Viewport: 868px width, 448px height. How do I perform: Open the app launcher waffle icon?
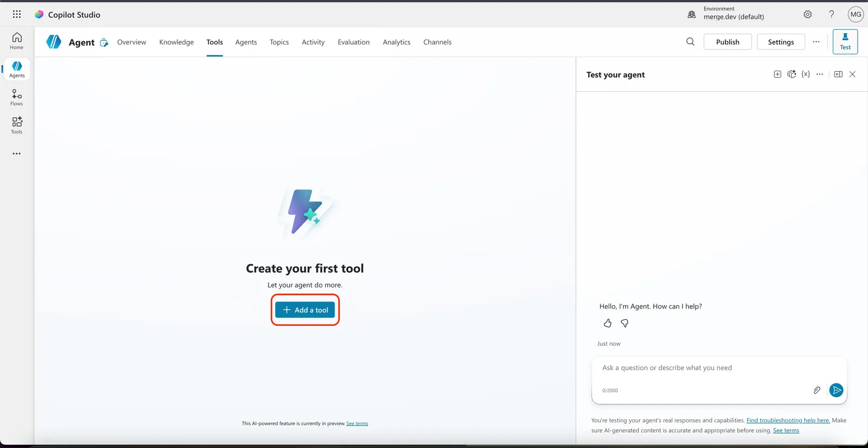pos(17,14)
